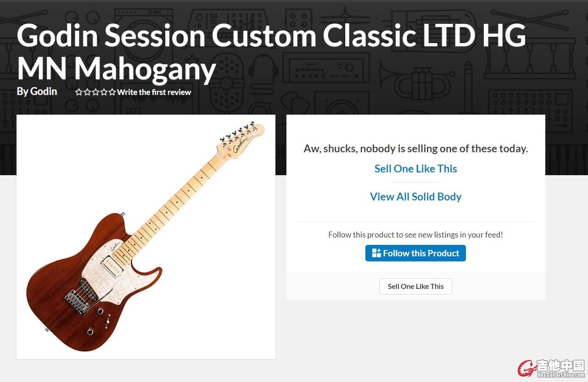Click the product title heading
This screenshot has height=382, width=588.
pos(271,52)
